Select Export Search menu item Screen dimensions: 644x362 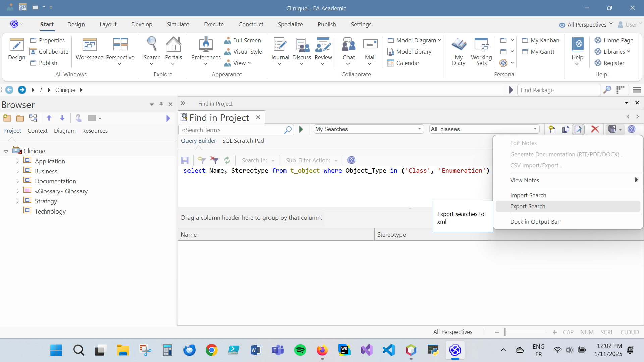(x=568, y=206)
